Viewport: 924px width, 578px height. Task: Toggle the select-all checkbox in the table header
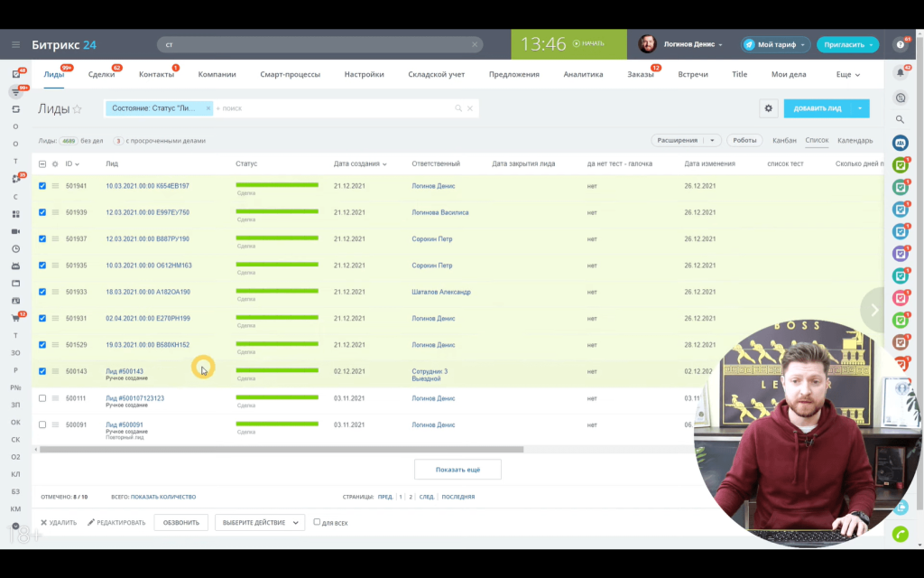coord(42,164)
